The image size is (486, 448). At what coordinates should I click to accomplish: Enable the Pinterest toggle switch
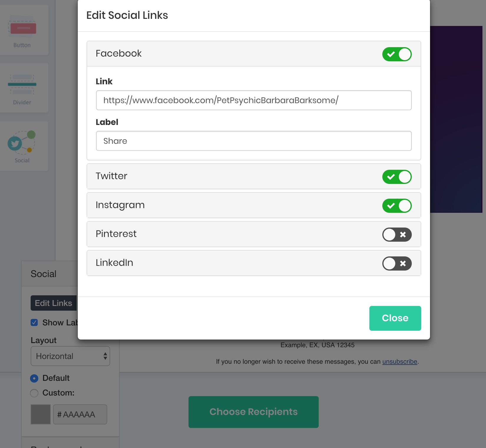[397, 235]
